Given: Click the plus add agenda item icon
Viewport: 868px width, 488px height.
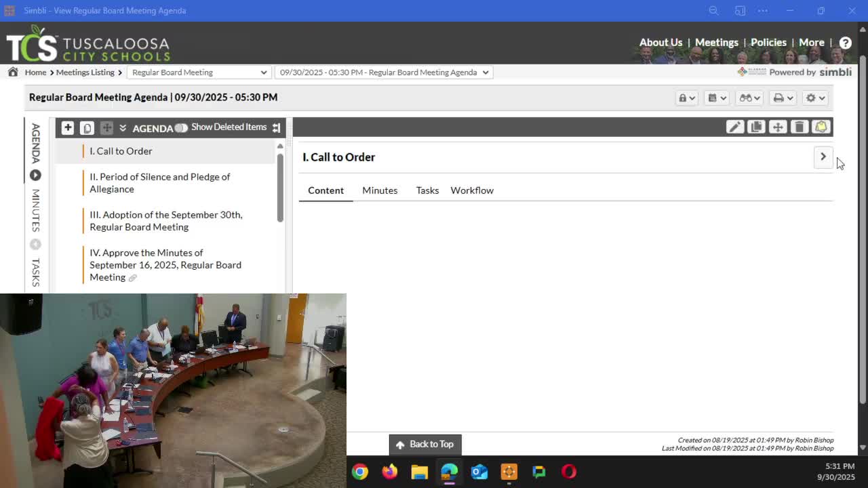Looking at the screenshot, I should click(67, 127).
